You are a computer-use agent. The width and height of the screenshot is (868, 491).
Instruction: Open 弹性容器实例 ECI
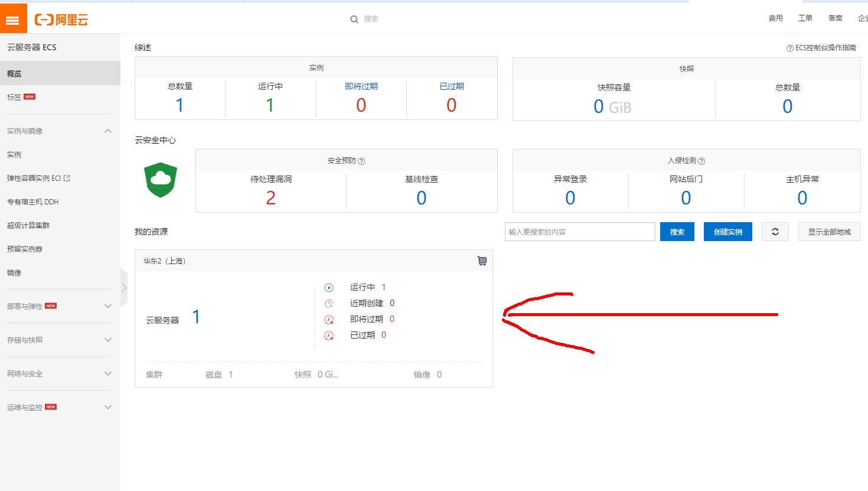point(34,178)
